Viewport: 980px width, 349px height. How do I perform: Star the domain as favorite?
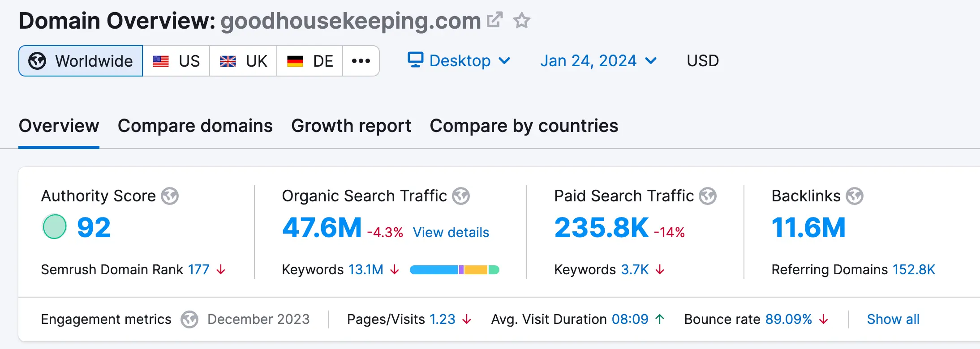coord(521,21)
